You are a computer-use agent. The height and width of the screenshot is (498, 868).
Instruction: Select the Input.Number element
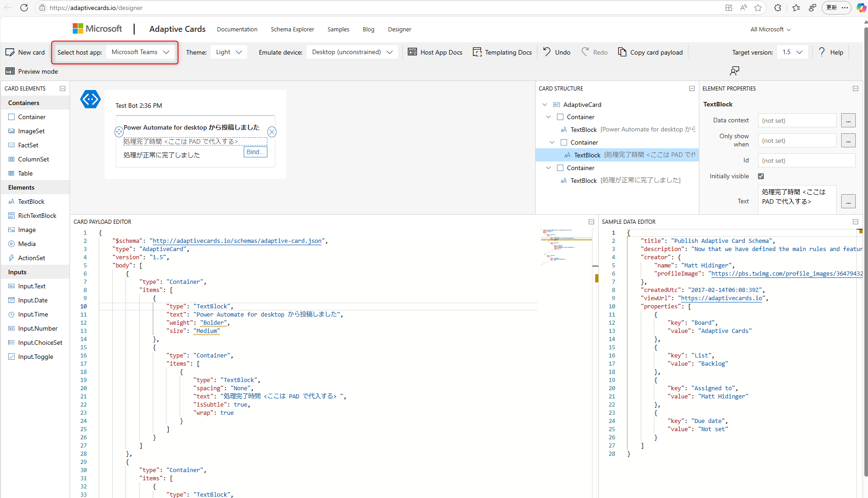35,328
